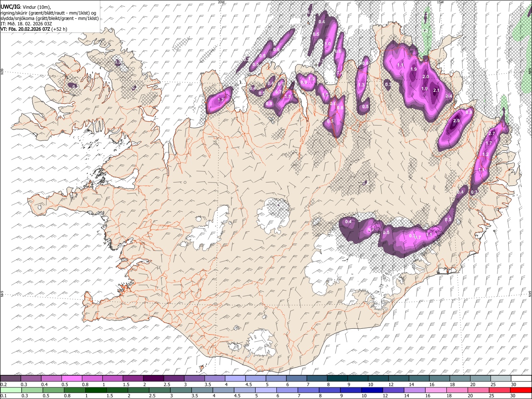Click the '1.0' value in the northern offshore band

coord(328,44)
